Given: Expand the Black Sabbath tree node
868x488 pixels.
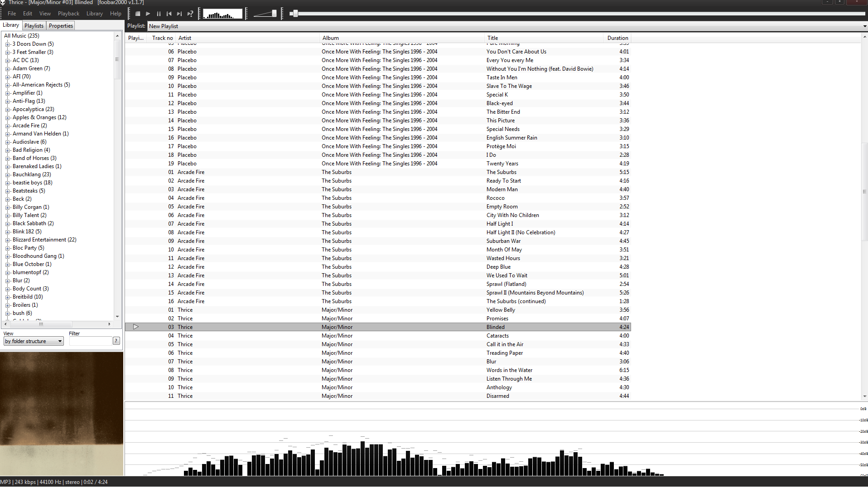Looking at the screenshot, I should click(7, 224).
